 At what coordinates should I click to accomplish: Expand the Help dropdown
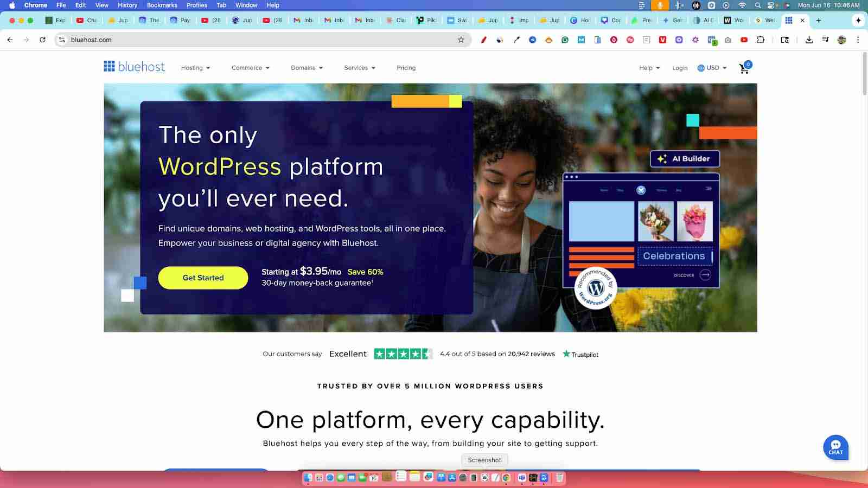pos(649,68)
